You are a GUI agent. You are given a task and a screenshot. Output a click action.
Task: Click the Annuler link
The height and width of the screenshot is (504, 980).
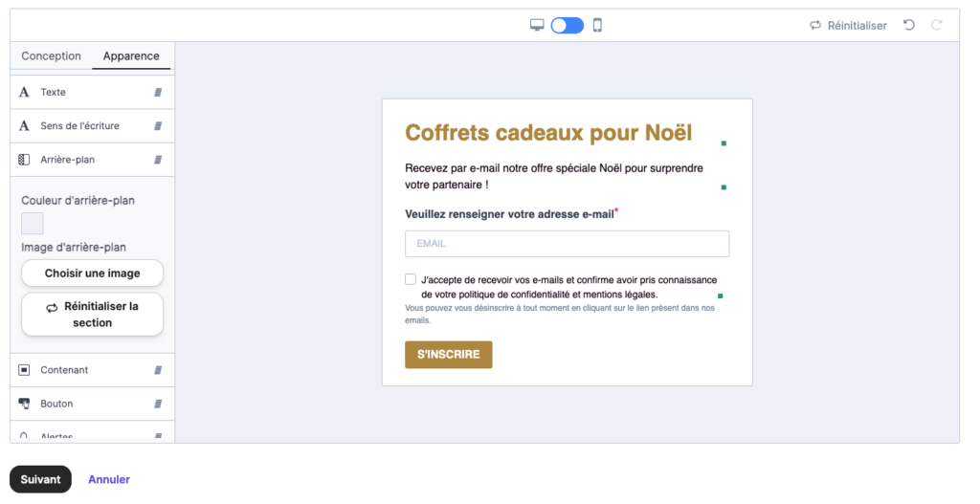pyautogui.click(x=109, y=479)
